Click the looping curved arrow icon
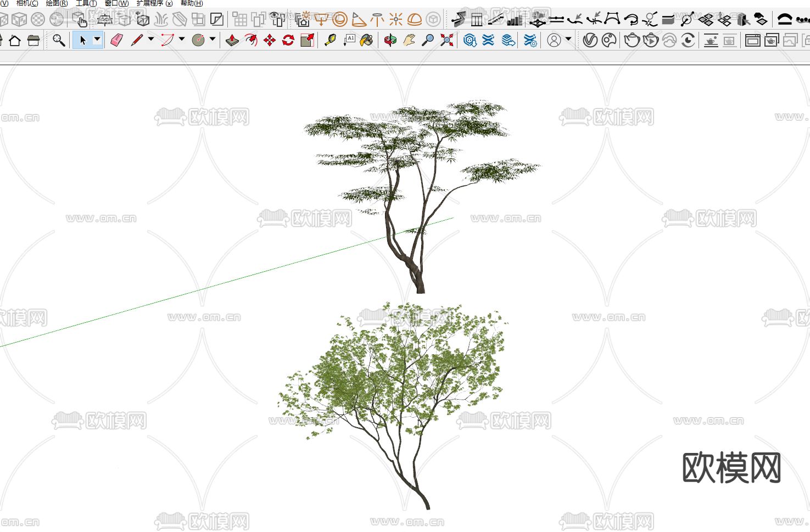Screen dimensions: 810x532 (x=632, y=20)
